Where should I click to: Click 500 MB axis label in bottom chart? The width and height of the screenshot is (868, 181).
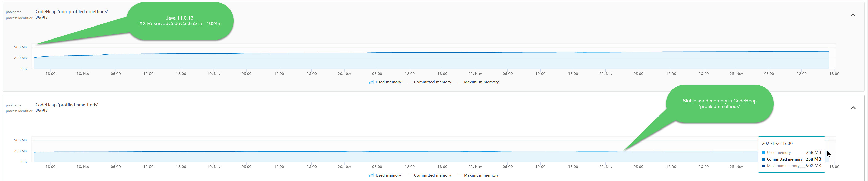point(20,140)
